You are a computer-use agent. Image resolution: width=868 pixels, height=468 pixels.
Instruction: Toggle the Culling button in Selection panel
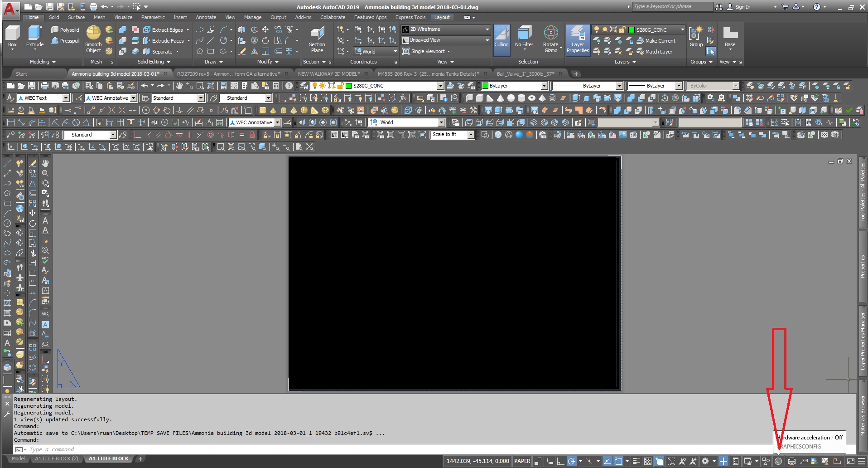[x=502, y=40]
